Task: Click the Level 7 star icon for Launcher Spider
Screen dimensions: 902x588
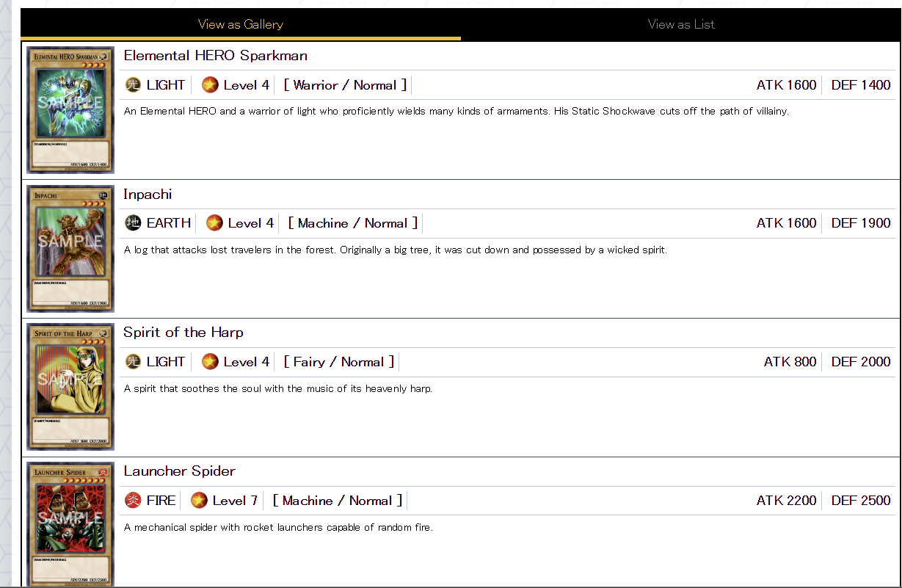Action: pos(199,501)
